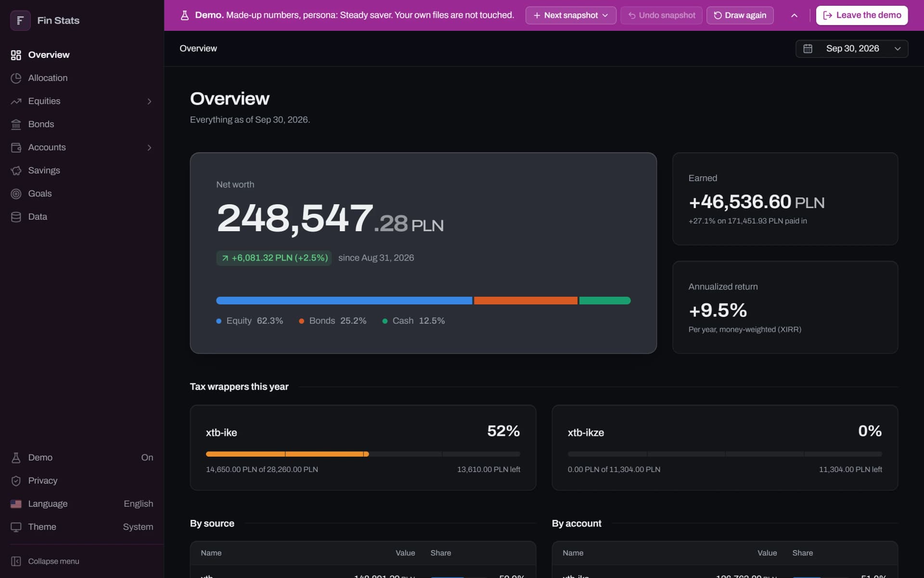The width and height of the screenshot is (924, 578).
Task: Change Language setting currently English
Action: click(x=82, y=504)
